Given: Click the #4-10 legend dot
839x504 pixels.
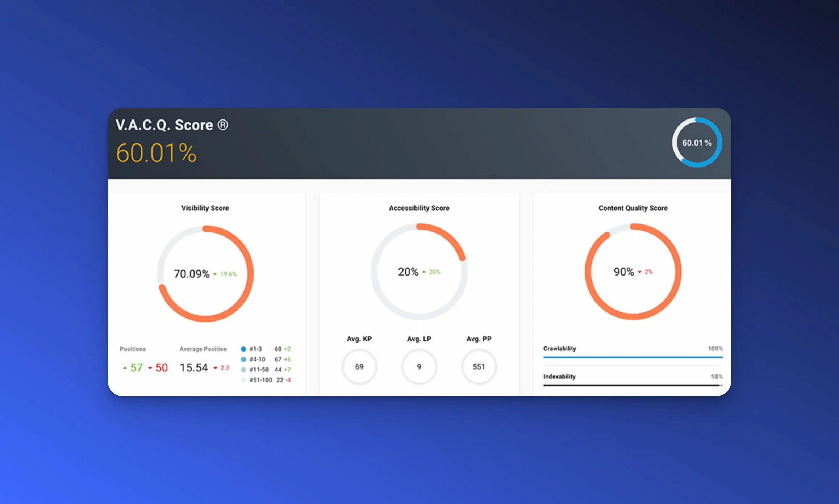Looking at the screenshot, I should click(x=243, y=359).
